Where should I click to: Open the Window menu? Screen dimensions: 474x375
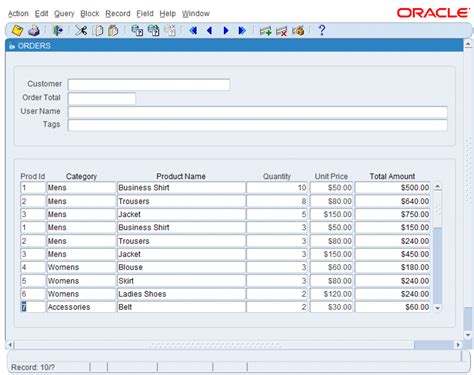point(196,14)
